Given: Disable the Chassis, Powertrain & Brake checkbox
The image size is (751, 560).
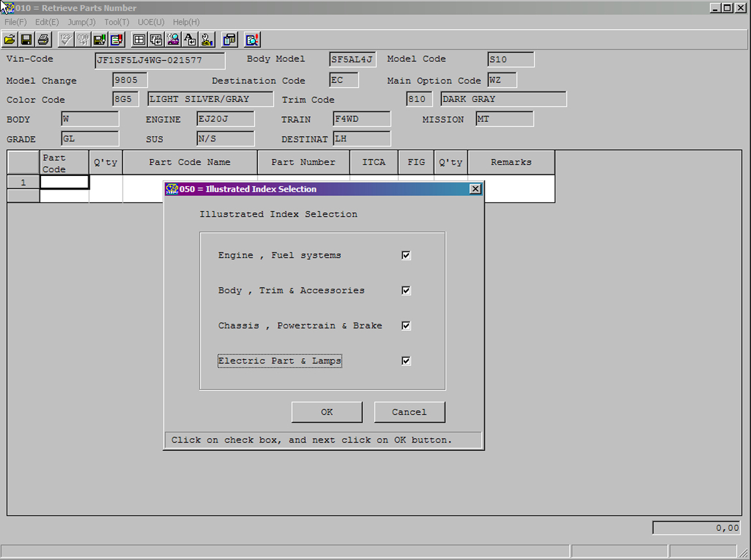Looking at the screenshot, I should 406,326.
